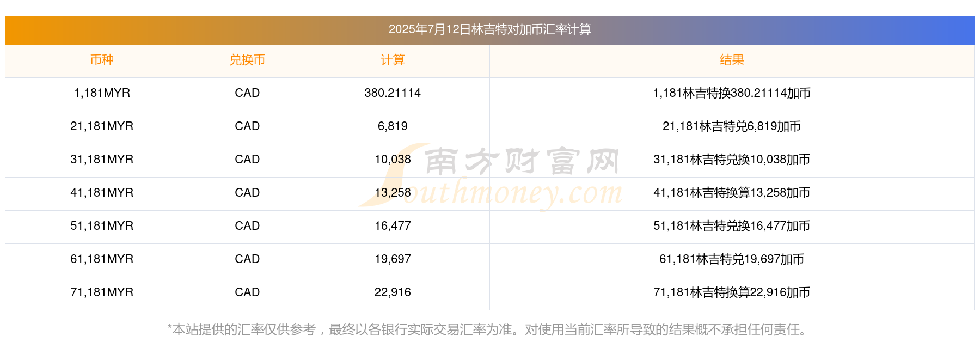The height and width of the screenshot is (354, 980).
Task: Click result '71,181林吉特换算22,916加币'
Action: [x=732, y=292]
